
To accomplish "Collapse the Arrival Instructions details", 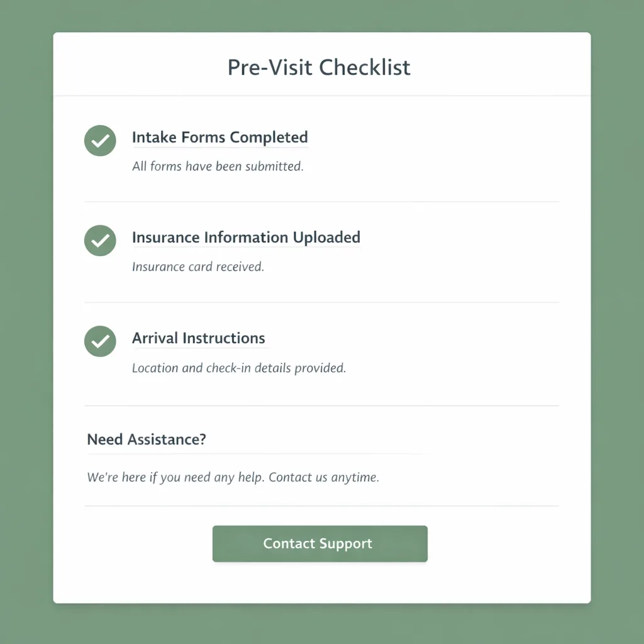I will [x=199, y=338].
